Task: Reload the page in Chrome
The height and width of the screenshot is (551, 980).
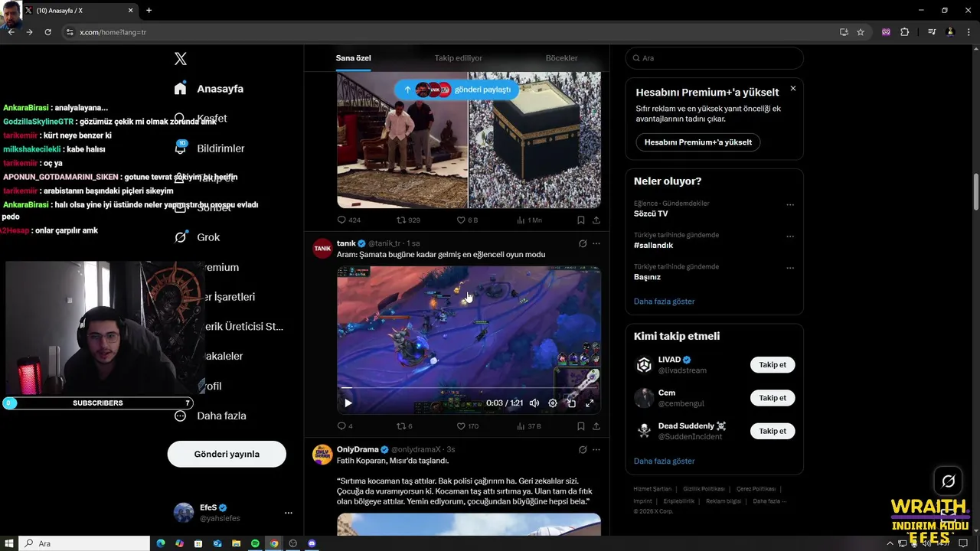Action: pyautogui.click(x=47, y=32)
